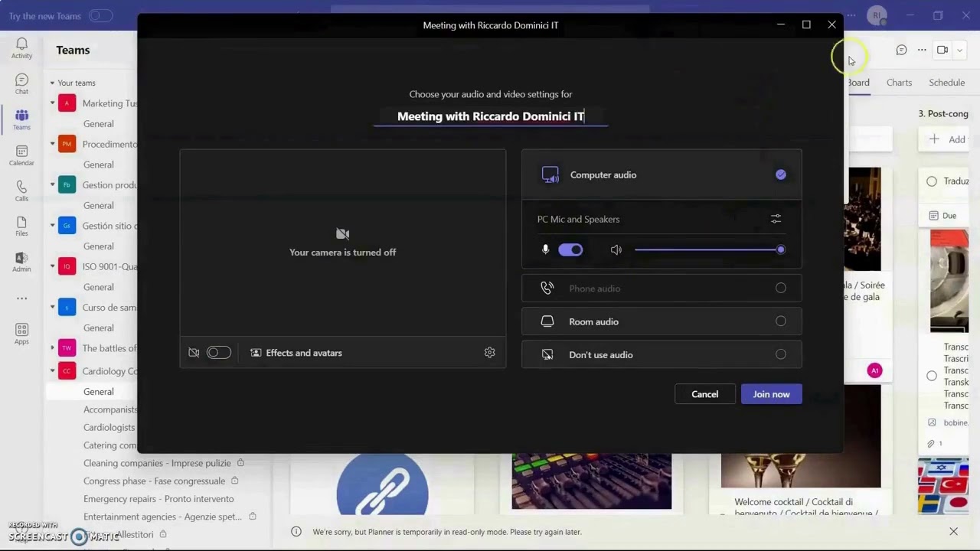Viewport: 980px width, 551px height.
Task: Edit the meeting title field
Action: (x=491, y=116)
